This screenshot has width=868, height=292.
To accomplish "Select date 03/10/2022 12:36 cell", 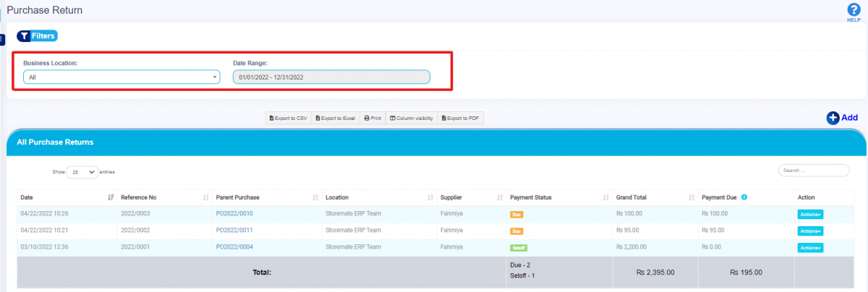I will click(x=67, y=247).
